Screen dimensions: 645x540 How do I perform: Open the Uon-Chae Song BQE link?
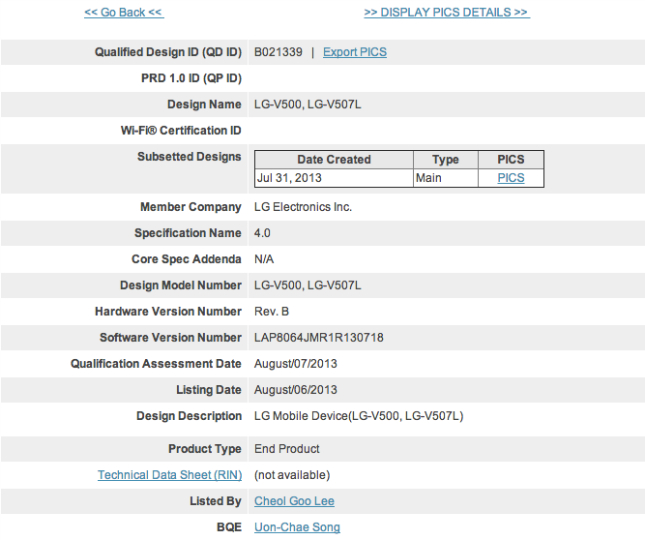point(297,527)
